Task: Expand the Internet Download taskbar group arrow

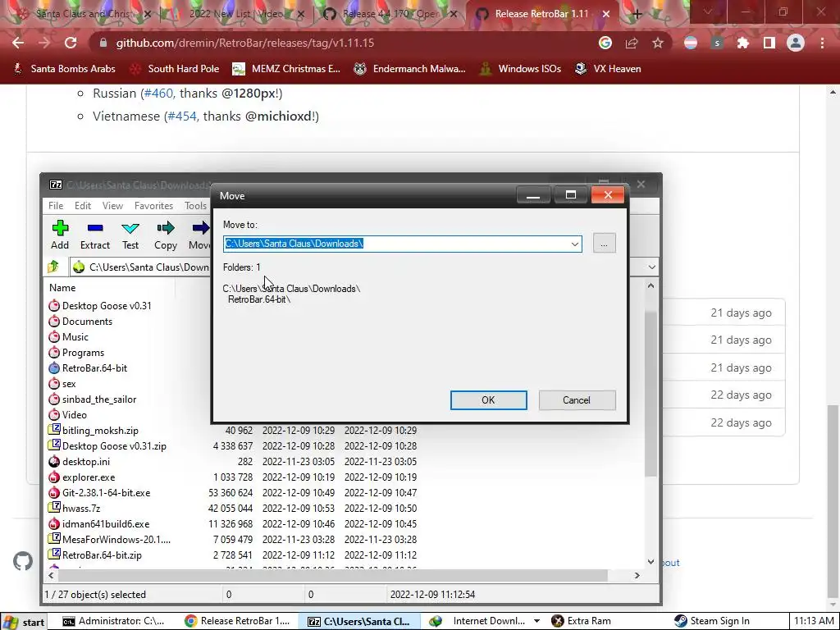Action: (x=536, y=622)
